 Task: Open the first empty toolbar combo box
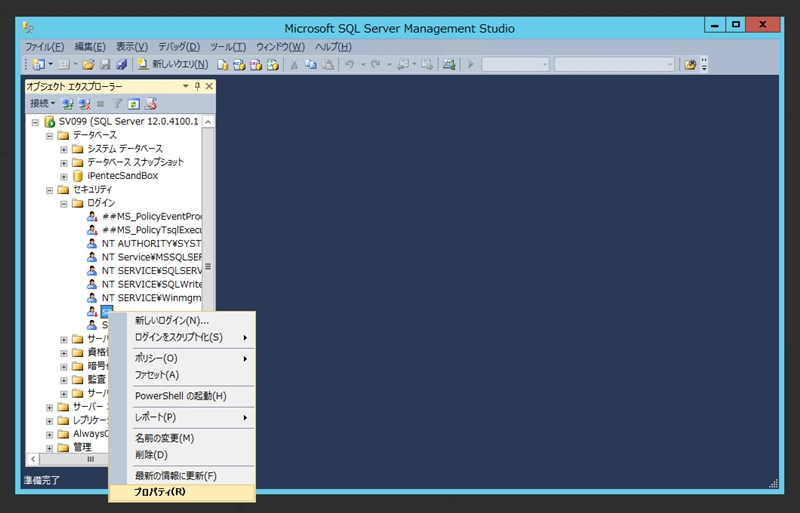(x=515, y=64)
